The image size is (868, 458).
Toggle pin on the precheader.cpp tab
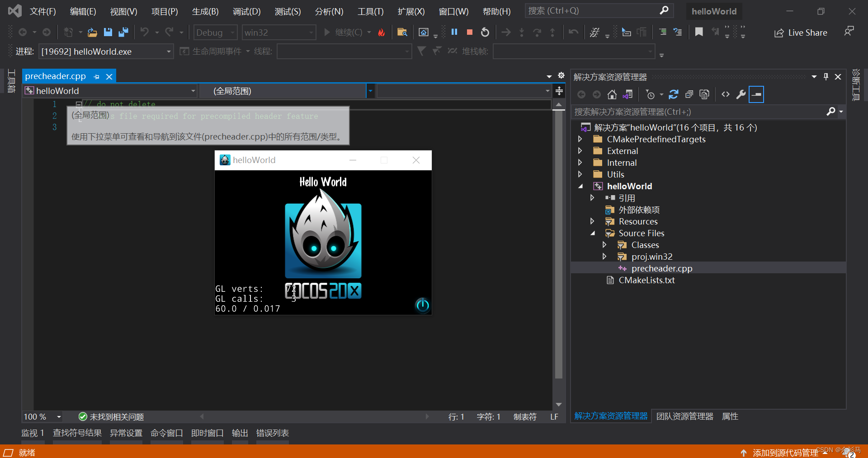(96, 77)
